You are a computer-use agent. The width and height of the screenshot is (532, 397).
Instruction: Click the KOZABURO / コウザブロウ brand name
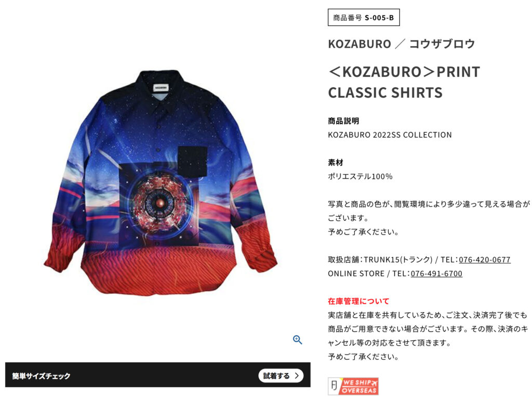[x=402, y=44]
